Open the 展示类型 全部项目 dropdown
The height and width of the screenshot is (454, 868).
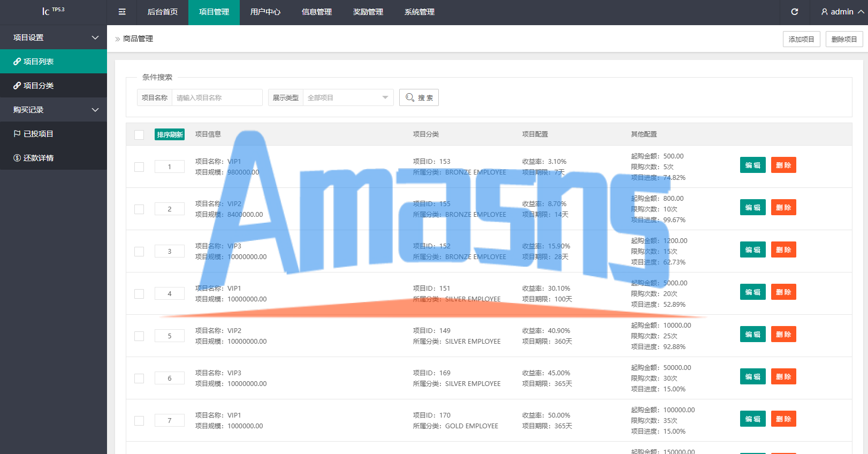[348, 97]
